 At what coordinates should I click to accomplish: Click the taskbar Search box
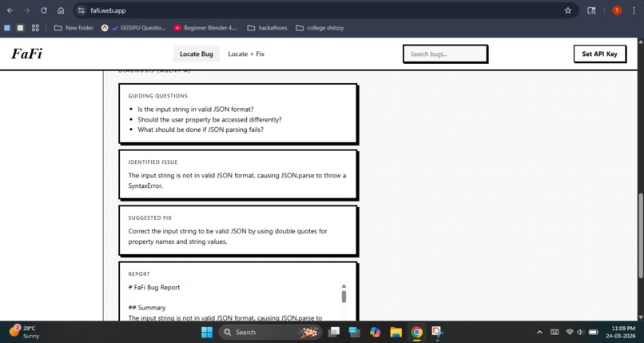click(x=270, y=332)
